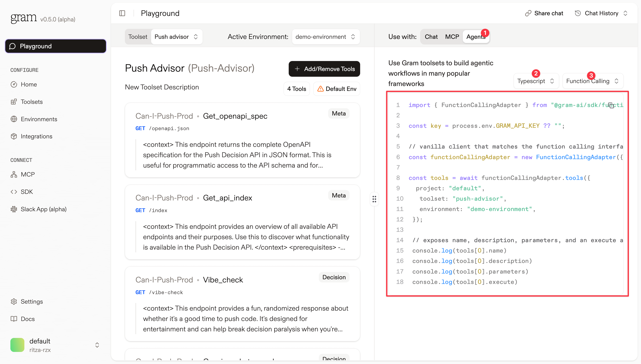
Task: Click the /vibe-check endpoint path
Action: point(166,292)
